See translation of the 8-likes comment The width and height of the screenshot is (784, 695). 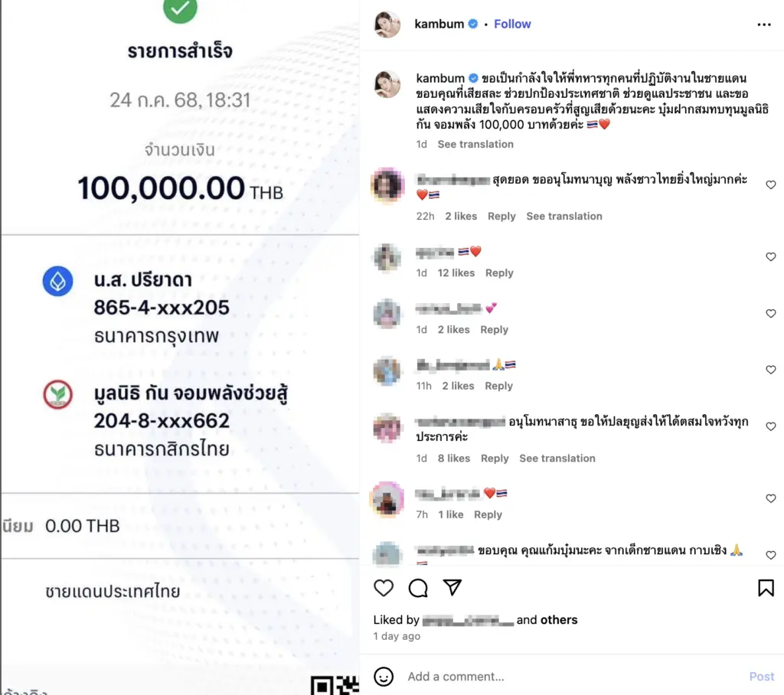point(557,458)
